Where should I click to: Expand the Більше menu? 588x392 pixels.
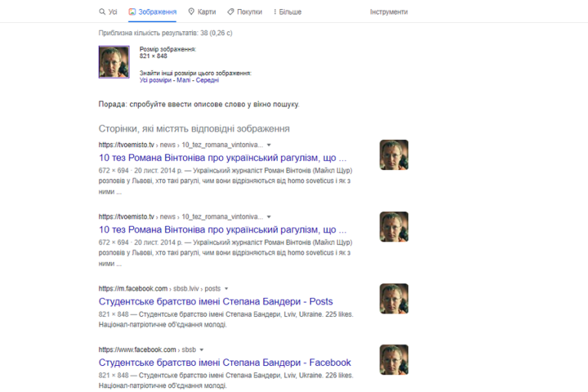[287, 12]
